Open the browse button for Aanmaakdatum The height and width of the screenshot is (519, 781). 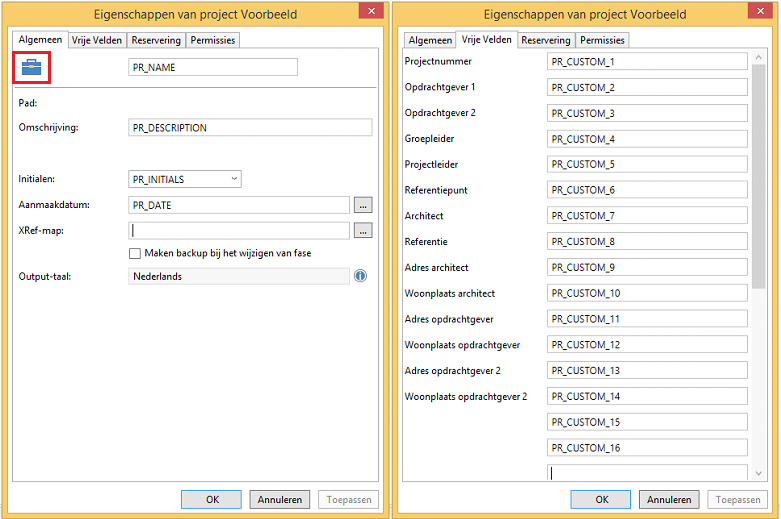(x=363, y=205)
